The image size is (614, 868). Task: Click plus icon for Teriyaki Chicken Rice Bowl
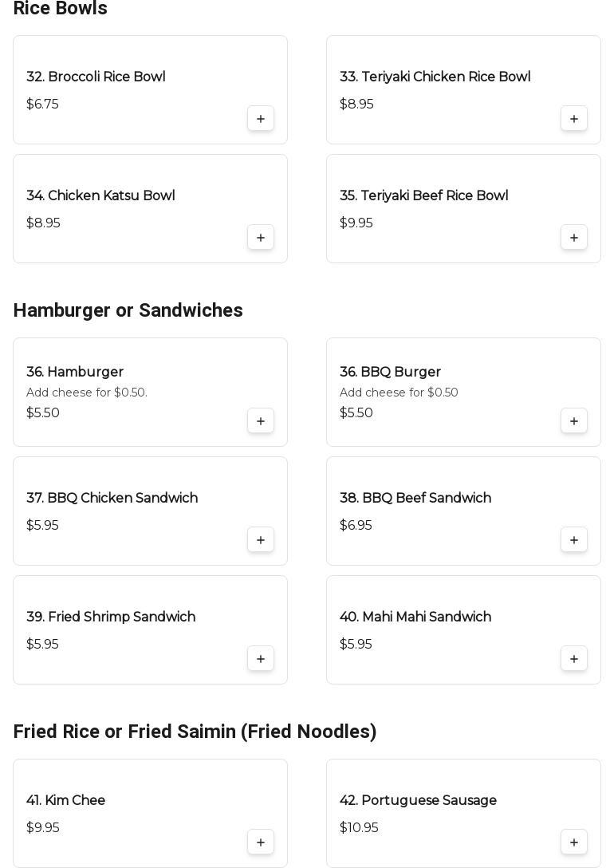[x=574, y=119]
